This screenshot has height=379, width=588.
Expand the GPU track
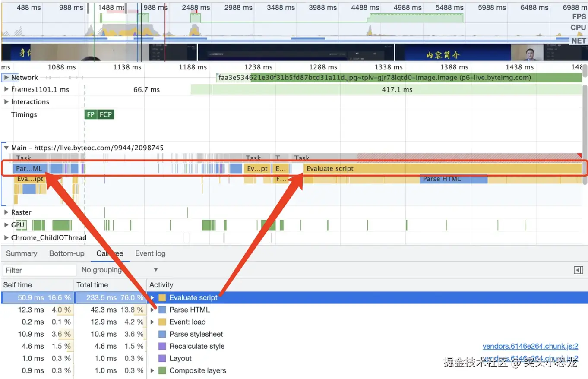tap(6, 225)
